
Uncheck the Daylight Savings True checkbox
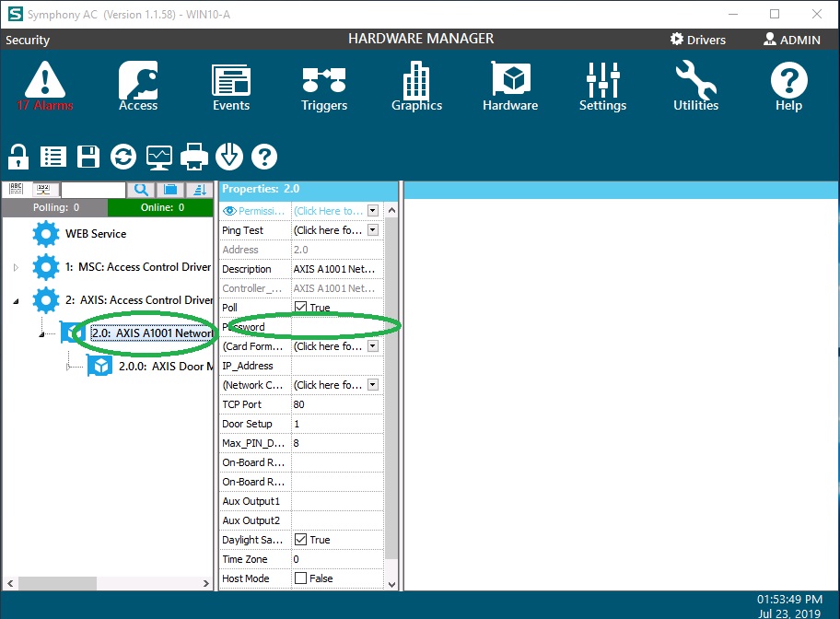coord(300,539)
